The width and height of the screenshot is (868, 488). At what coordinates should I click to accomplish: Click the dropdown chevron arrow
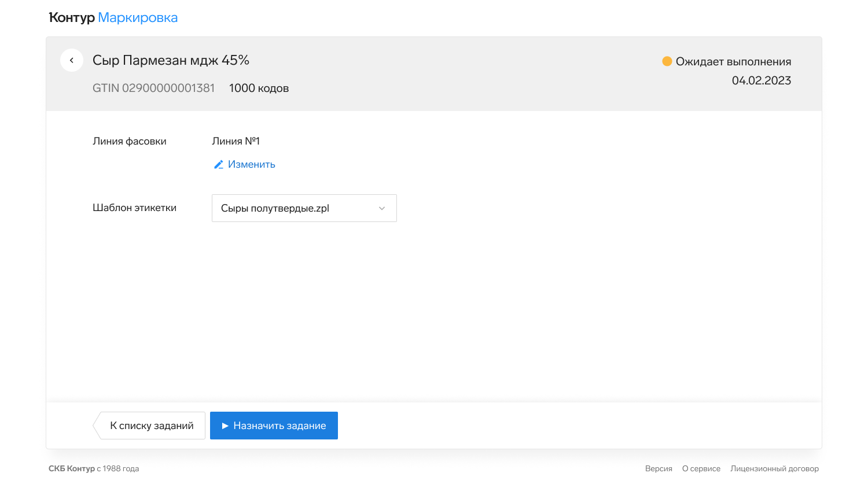pyautogui.click(x=382, y=208)
